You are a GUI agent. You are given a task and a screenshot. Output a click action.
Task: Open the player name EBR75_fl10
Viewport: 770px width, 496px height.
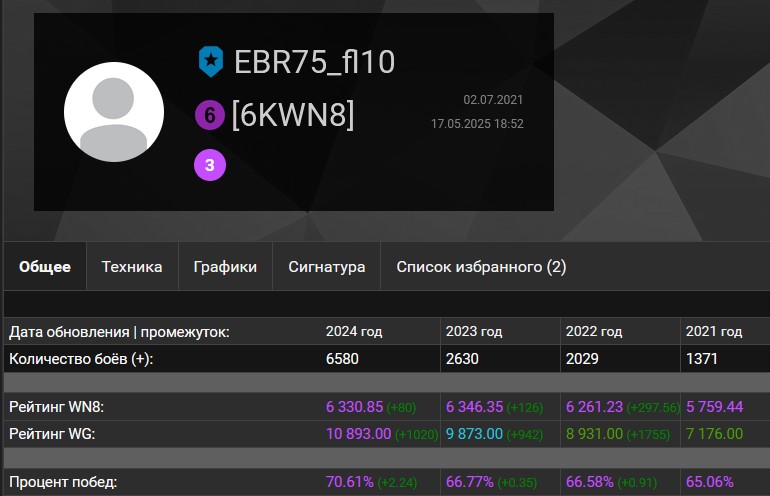(x=314, y=62)
